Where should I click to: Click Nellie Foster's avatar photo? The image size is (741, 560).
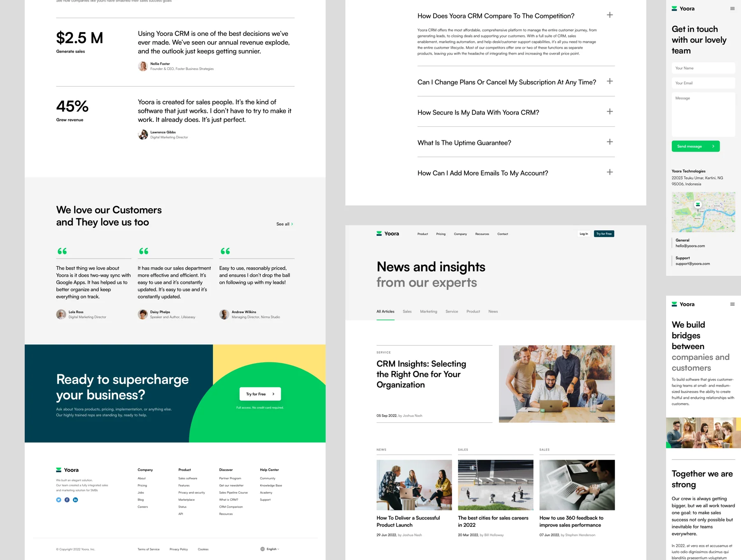pos(143,66)
